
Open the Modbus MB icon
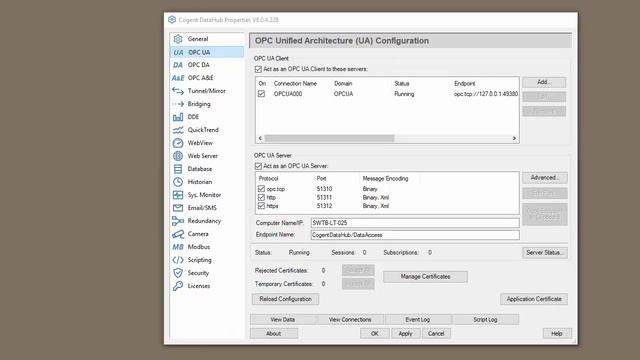coord(178,247)
